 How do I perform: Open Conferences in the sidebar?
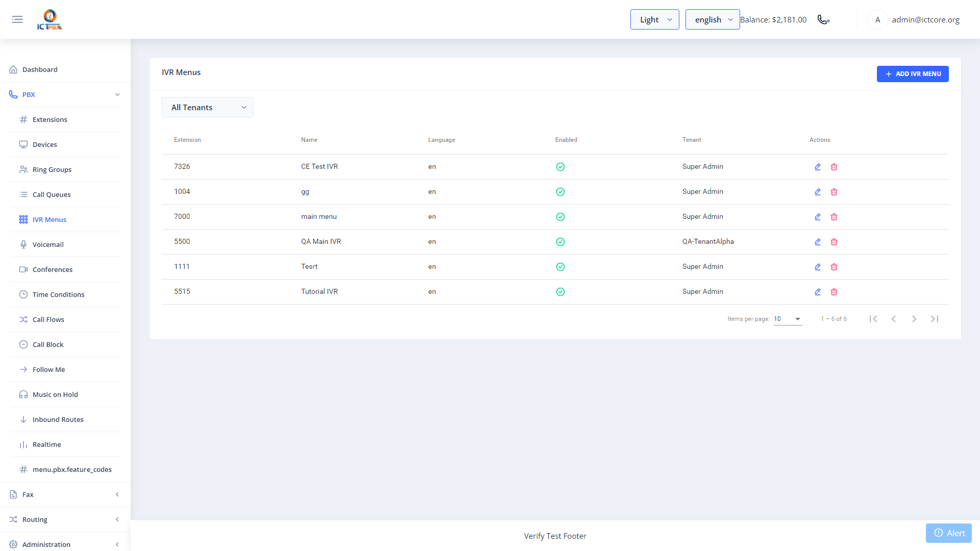coord(65,269)
